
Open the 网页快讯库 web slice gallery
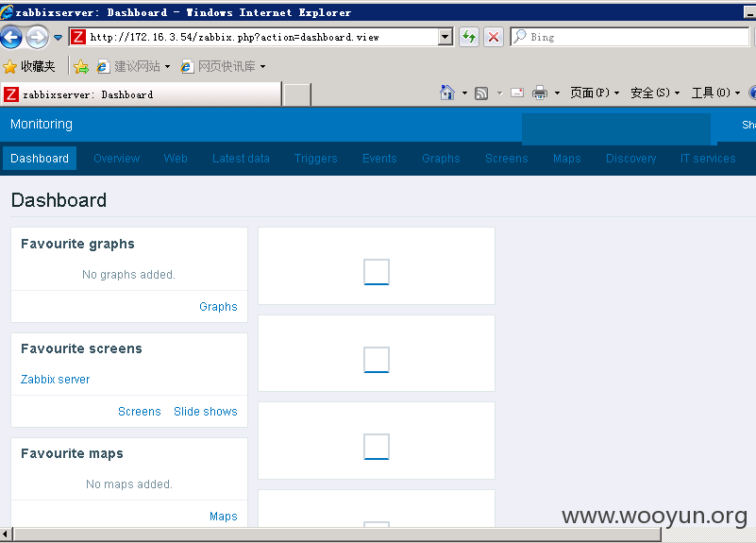tap(224, 66)
